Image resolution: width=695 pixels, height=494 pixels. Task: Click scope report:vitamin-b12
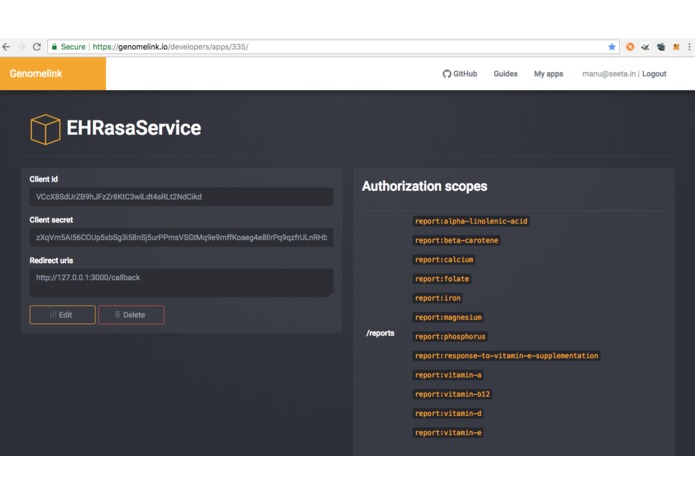(x=452, y=394)
